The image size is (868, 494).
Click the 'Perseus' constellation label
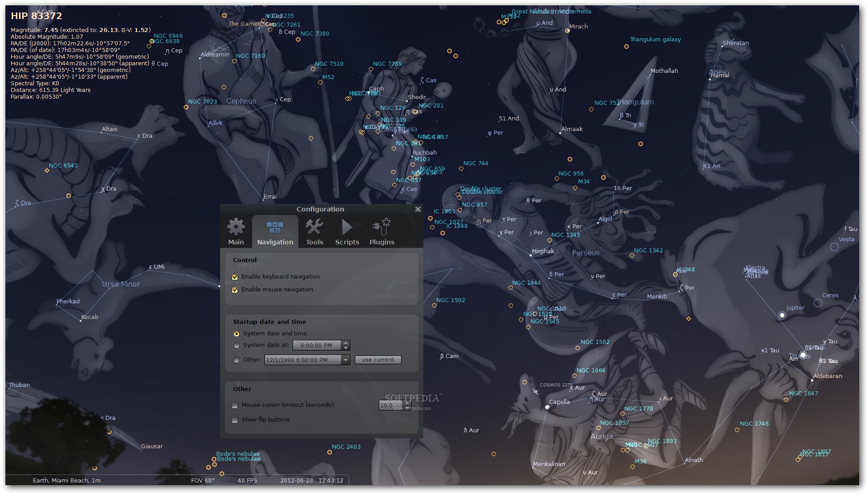coord(586,253)
